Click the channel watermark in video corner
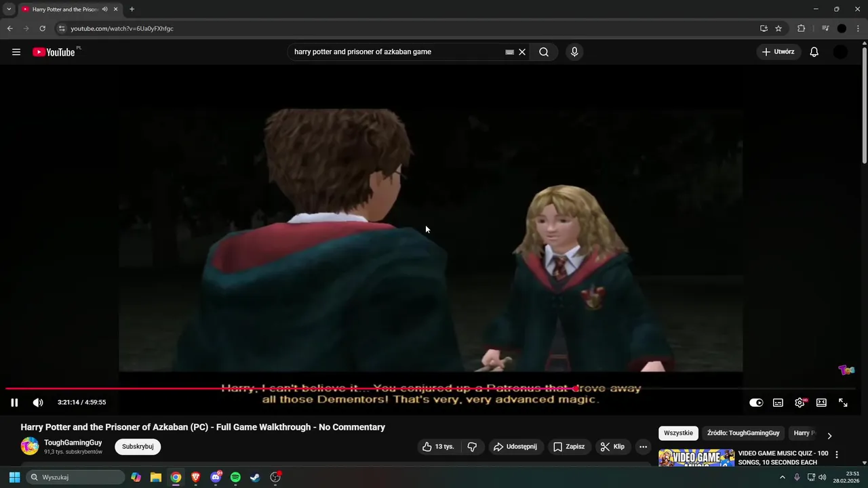The width and height of the screenshot is (868, 488). [847, 369]
